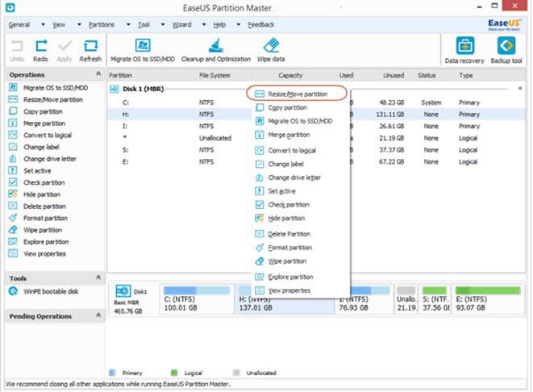
Task: Collapse the Operations panel
Action: click(99, 75)
